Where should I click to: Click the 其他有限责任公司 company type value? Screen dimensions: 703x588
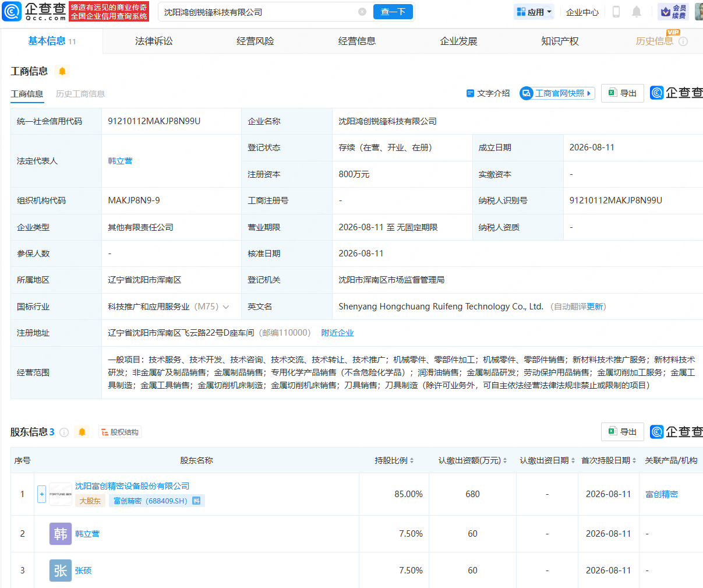click(x=140, y=227)
